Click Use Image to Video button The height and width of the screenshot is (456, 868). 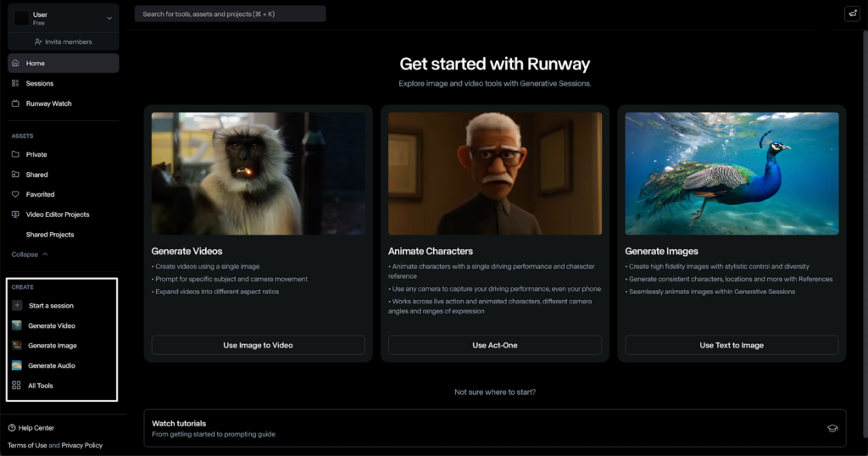pyautogui.click(x=258, y=345)
